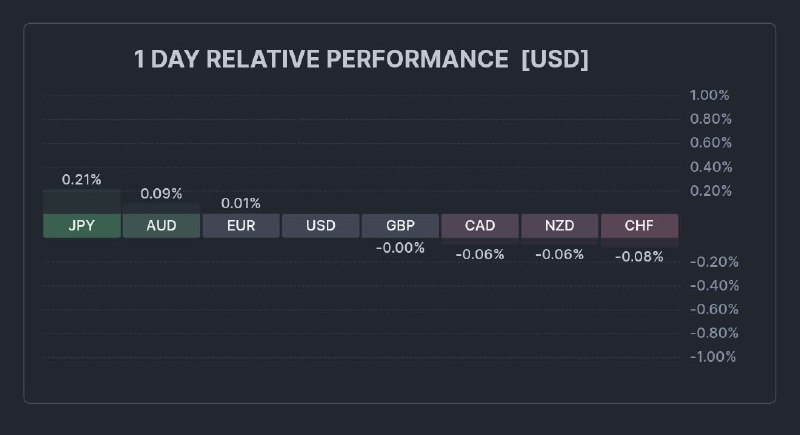
Task: Click the chart title 1 DAY RELATIVE PERFORMANCE
Action: (x=321, y=60)
